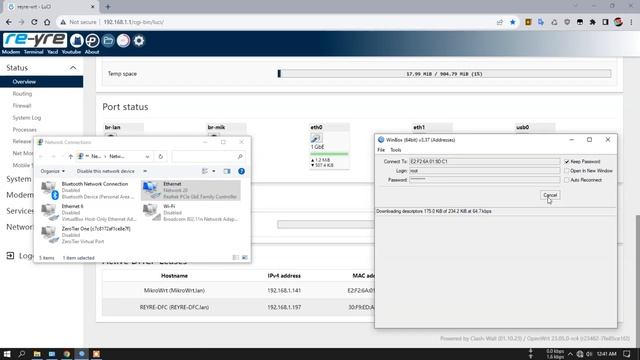Go to Firewall in Status menu
The width and height of the screenshot is (640, 360).
click(x=22, y=106)
